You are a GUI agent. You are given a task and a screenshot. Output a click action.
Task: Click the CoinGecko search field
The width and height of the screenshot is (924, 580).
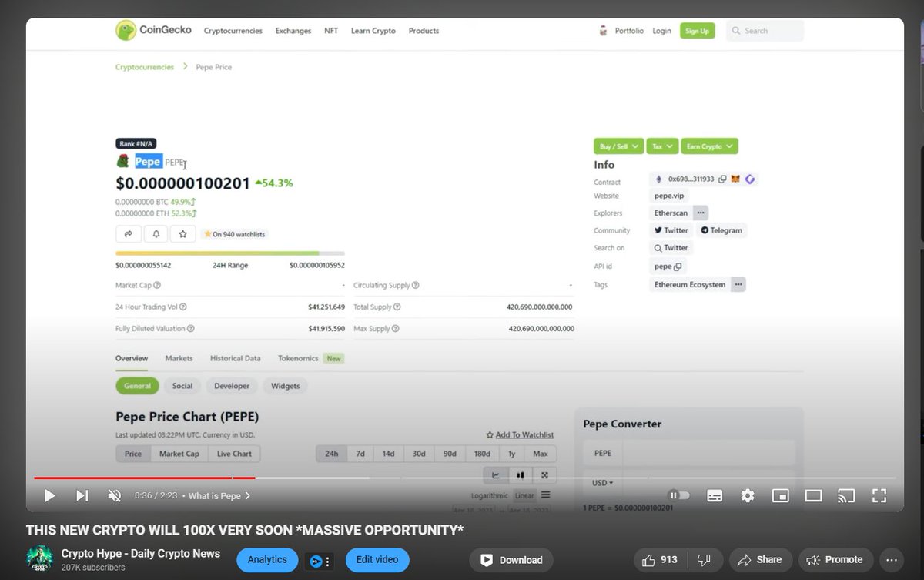pyautogui.click(x=765, y=31)
